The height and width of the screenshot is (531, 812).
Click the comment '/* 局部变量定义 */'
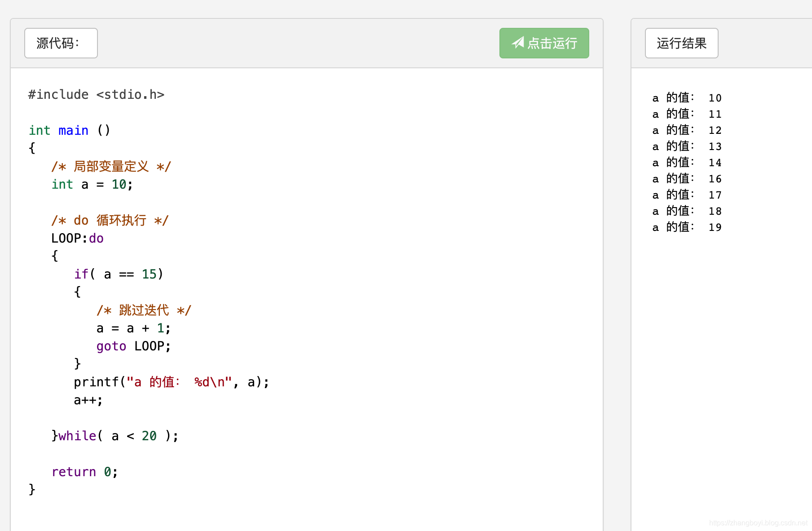tap(111, 166)
